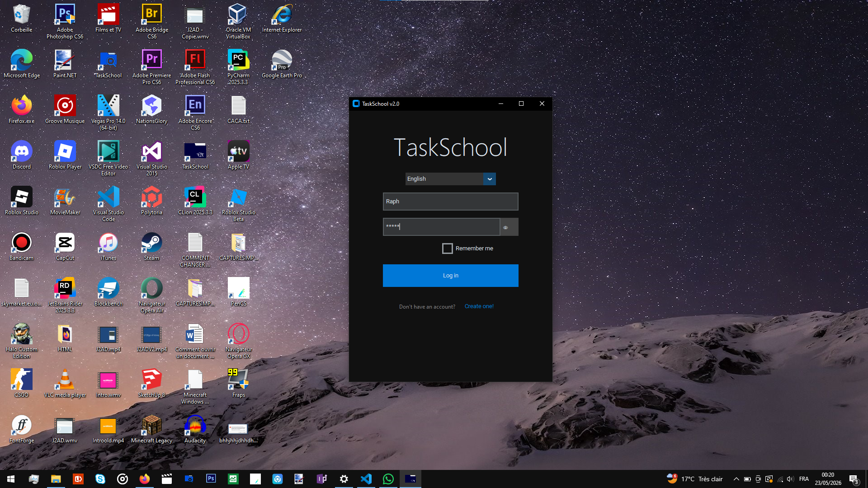Screen dimensions: 868x488
Task: Open the volume control in tray
Action: 790,479
